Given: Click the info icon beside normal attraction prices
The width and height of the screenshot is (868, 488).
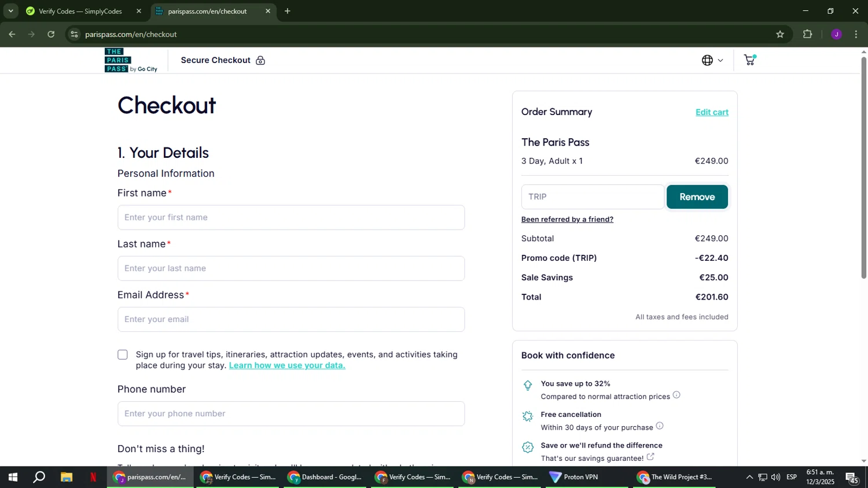Looking at the screenshot, I should click(676, 395).
